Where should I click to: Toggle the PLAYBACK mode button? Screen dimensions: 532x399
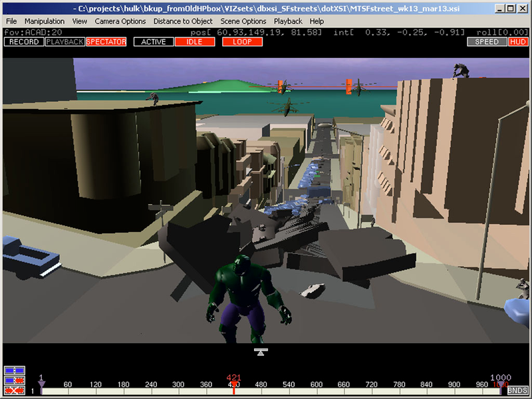65,42
